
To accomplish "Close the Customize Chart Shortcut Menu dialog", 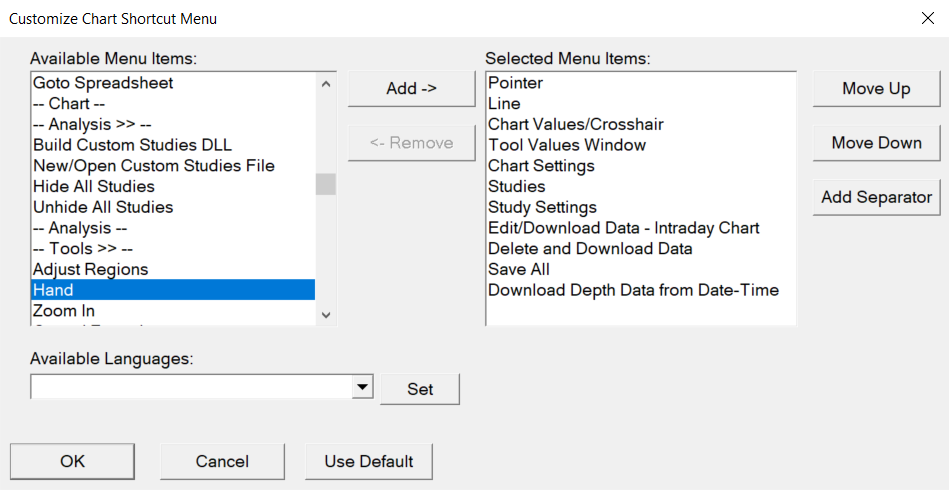I will coord(926,18).
